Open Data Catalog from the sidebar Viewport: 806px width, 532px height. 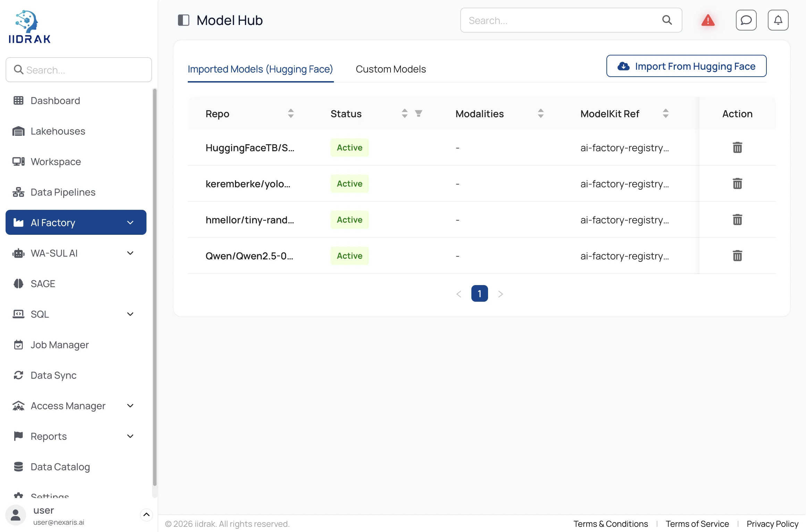tap(76, 467)
